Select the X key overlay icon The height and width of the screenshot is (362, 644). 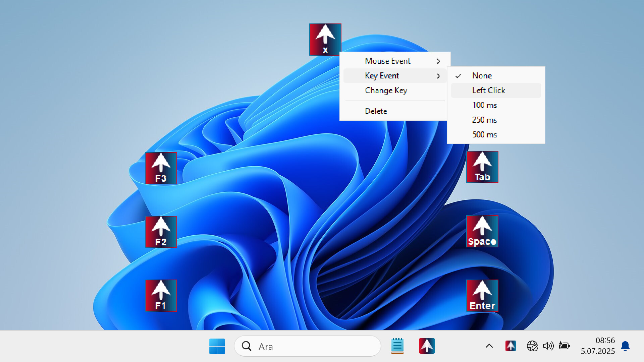pyautogui.click(x=325, y=39)
